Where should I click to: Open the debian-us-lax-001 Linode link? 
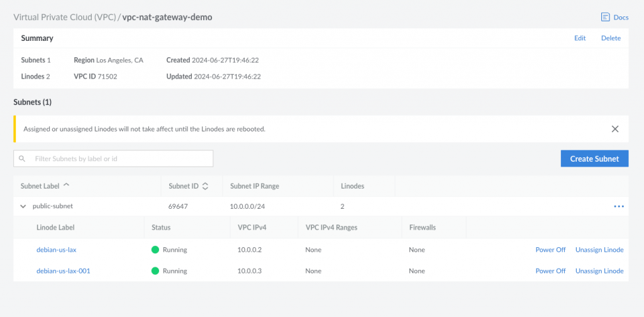[x=64, y=271]
